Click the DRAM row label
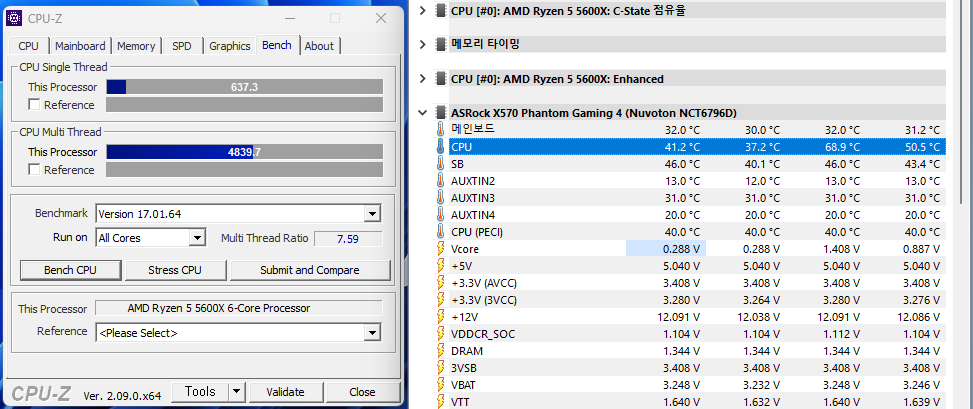Screen dimensions: 973x409 (467, 351)
